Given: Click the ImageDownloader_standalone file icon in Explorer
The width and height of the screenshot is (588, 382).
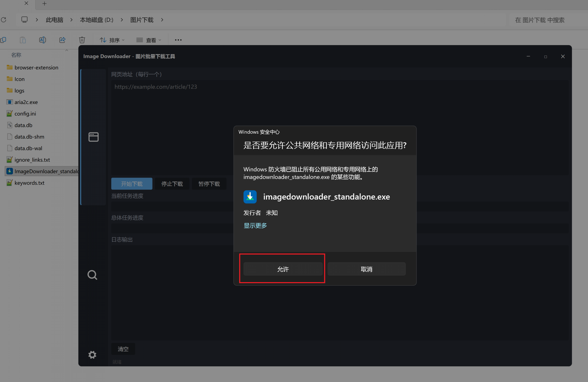Looking at the screenshot, I should (x=10, y=171).
